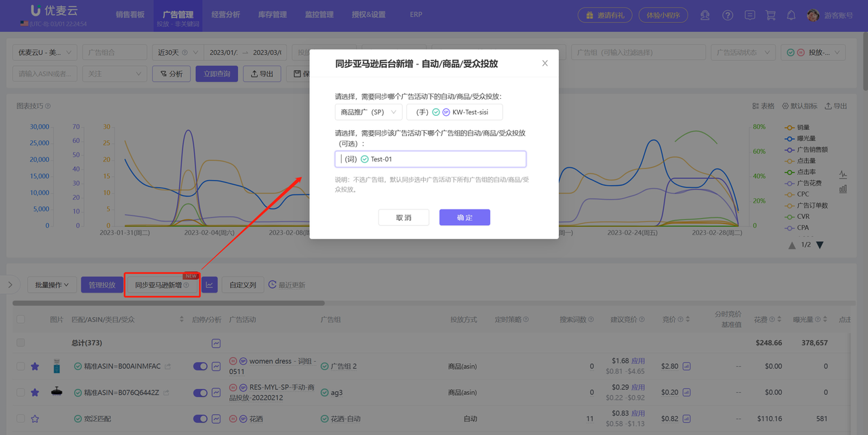Viewport: 868px width, 435px height.
Task: Click the guest account avatar
Action: pyautogui.click(x=813, y=15)
